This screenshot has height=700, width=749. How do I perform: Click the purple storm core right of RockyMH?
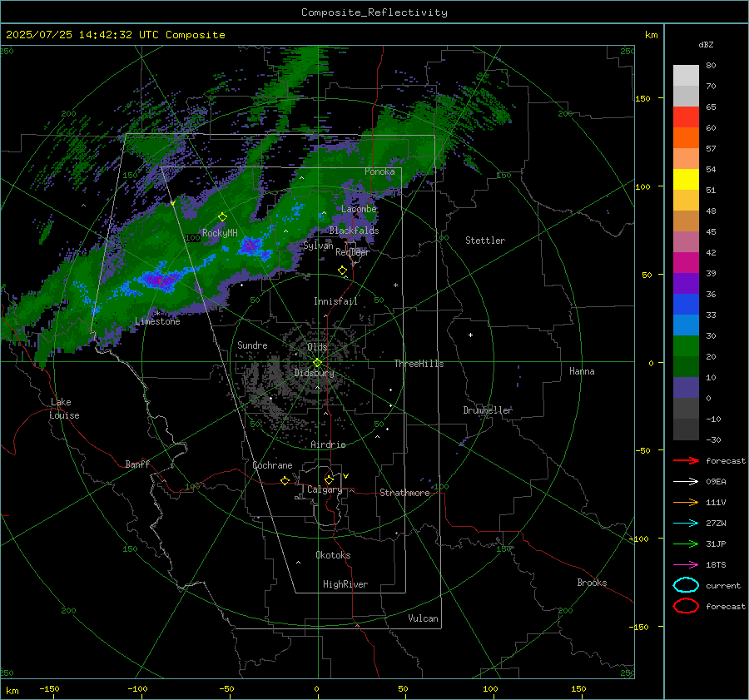pos(250,247)
